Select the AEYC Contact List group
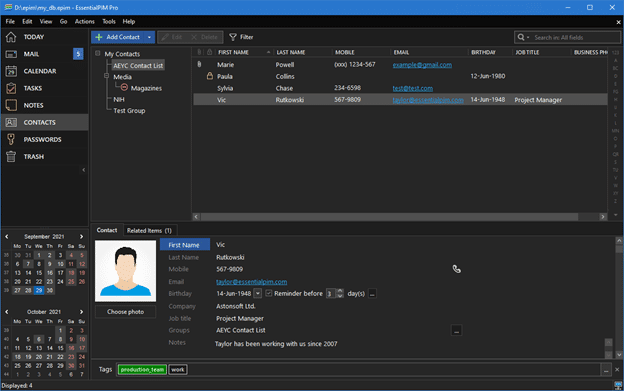This screenshot has height=391, width=624. (x=138, y=66)
